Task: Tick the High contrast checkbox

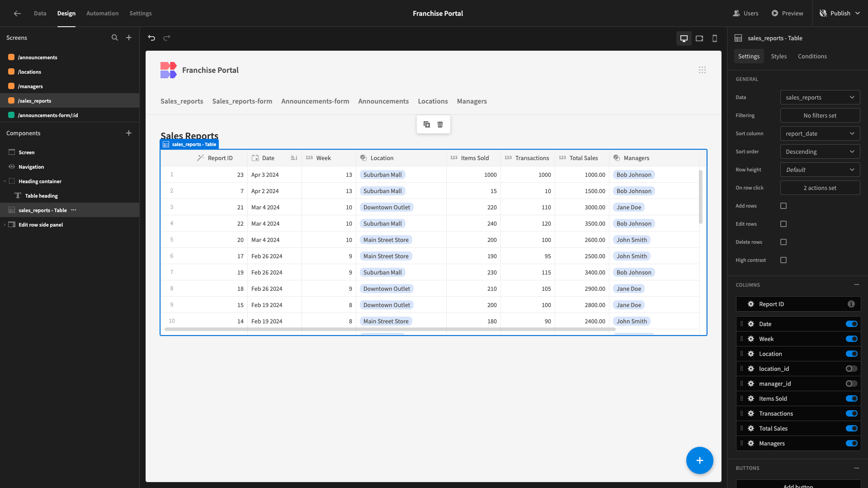Action: tap(783, 260)
